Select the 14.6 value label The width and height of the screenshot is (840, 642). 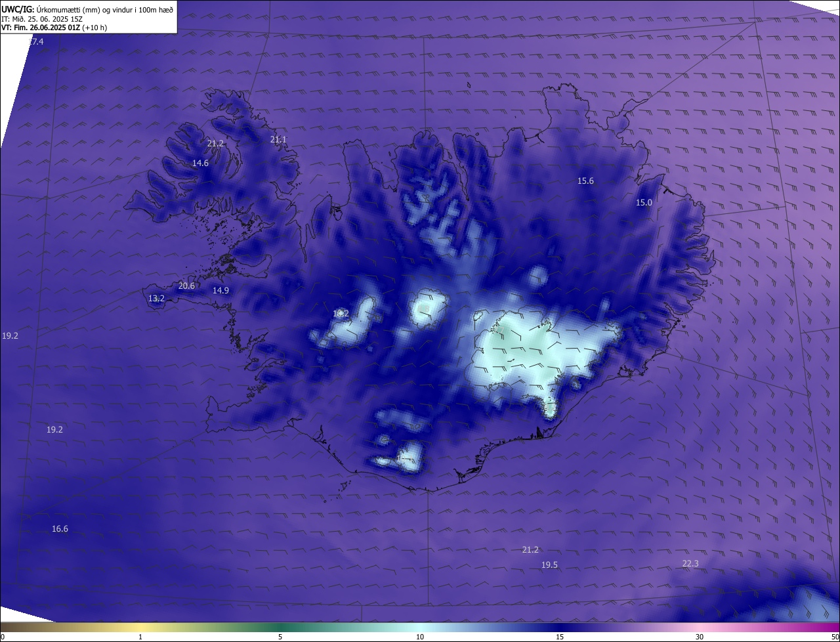(200, 163)
